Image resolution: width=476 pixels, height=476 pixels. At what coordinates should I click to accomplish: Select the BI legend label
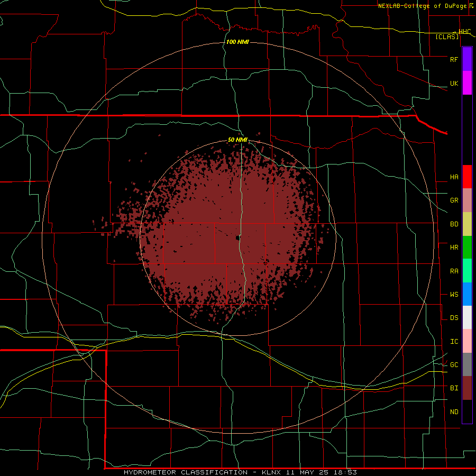[454, 388]
